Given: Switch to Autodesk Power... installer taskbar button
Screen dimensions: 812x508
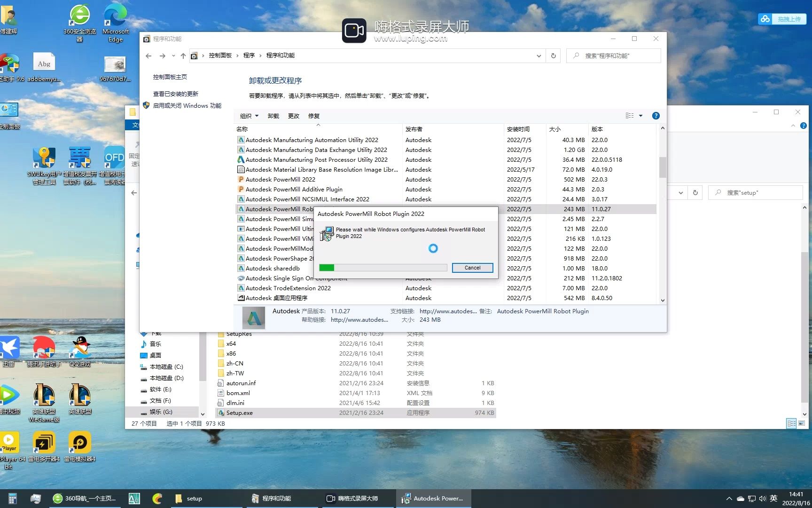Looking at the screenshot, I should [x=433, y=498].
